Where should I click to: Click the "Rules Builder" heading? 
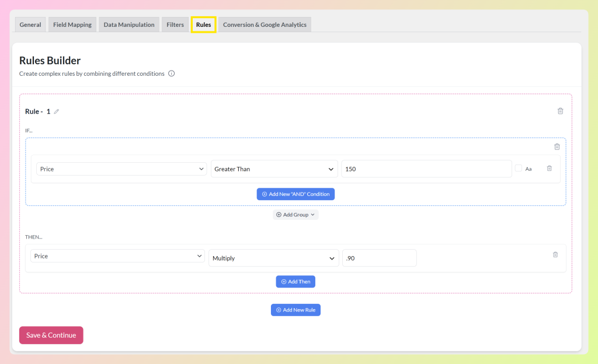point(50,61)
